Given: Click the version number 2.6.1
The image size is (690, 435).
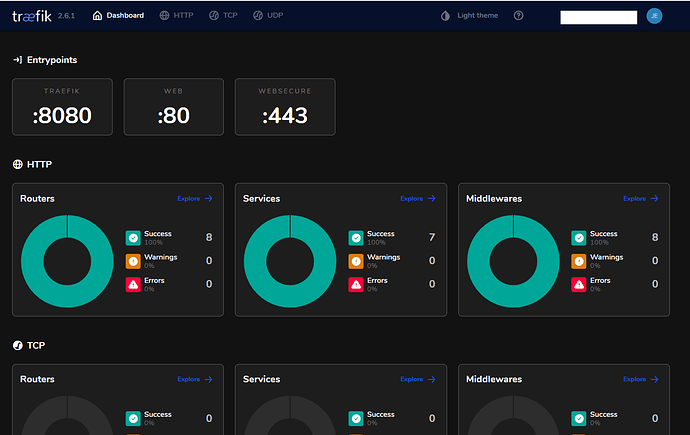Looking at the screenshot, I should [x=66, y=16].
